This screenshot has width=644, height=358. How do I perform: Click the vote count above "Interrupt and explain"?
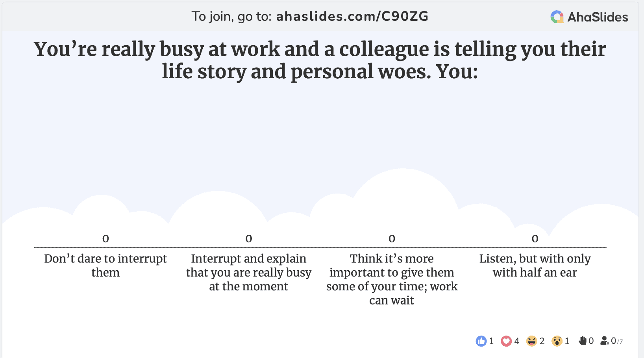coord(249,238)
